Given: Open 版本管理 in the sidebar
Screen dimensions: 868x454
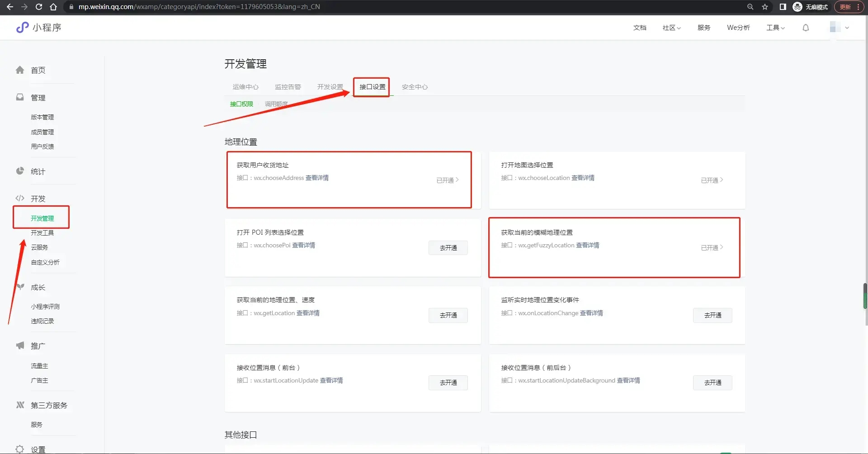Looking at the screenshot, I should tap(42, 117).
